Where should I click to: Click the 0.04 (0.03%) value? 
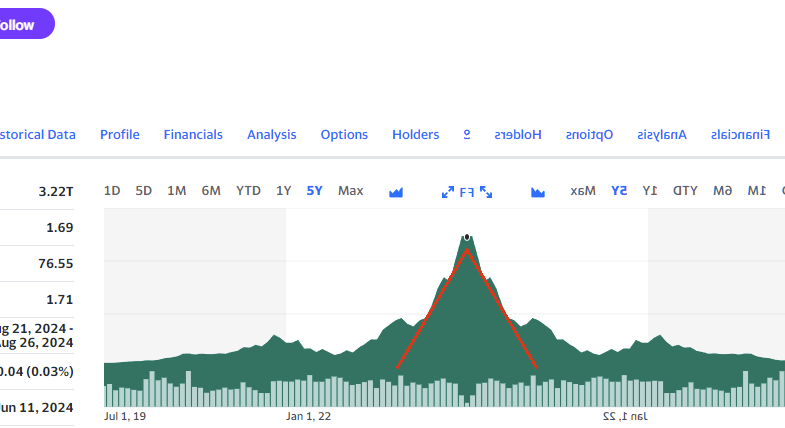pos(37,371)
